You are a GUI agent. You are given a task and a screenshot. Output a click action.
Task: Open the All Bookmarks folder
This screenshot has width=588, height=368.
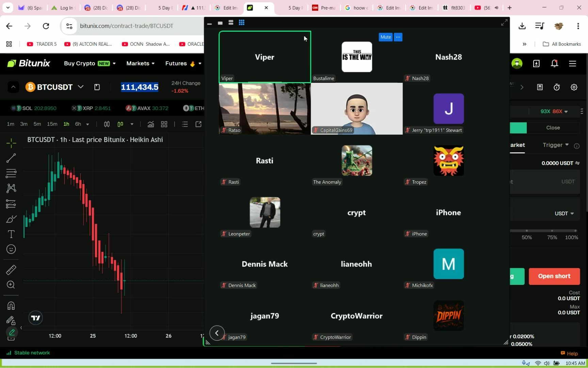562,44
